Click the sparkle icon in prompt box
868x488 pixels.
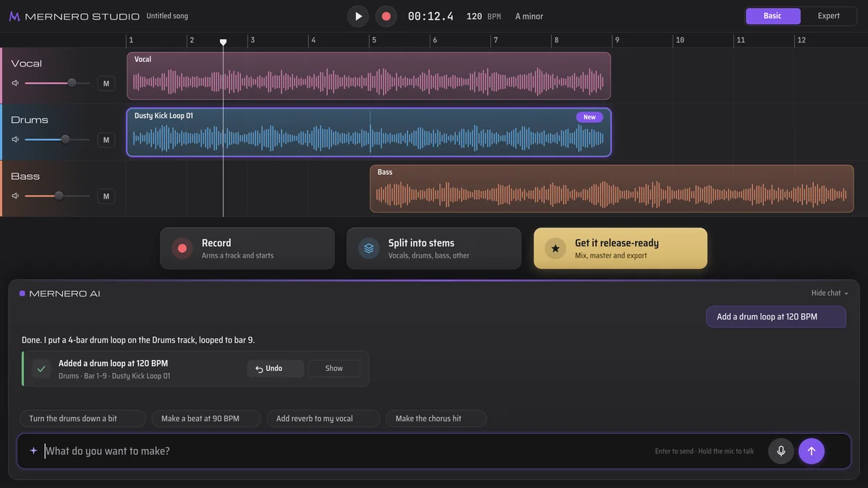coord(33,451)
